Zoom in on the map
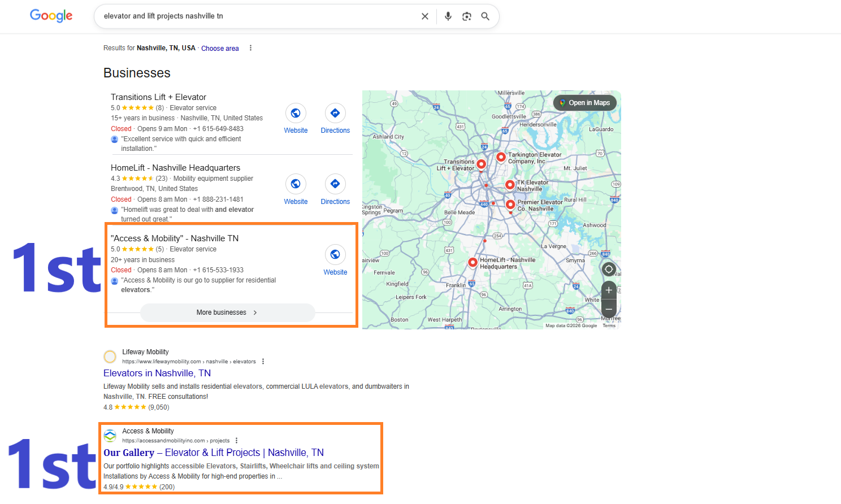The height and width of the screenshot is (504, 841). tap(609, 290)
